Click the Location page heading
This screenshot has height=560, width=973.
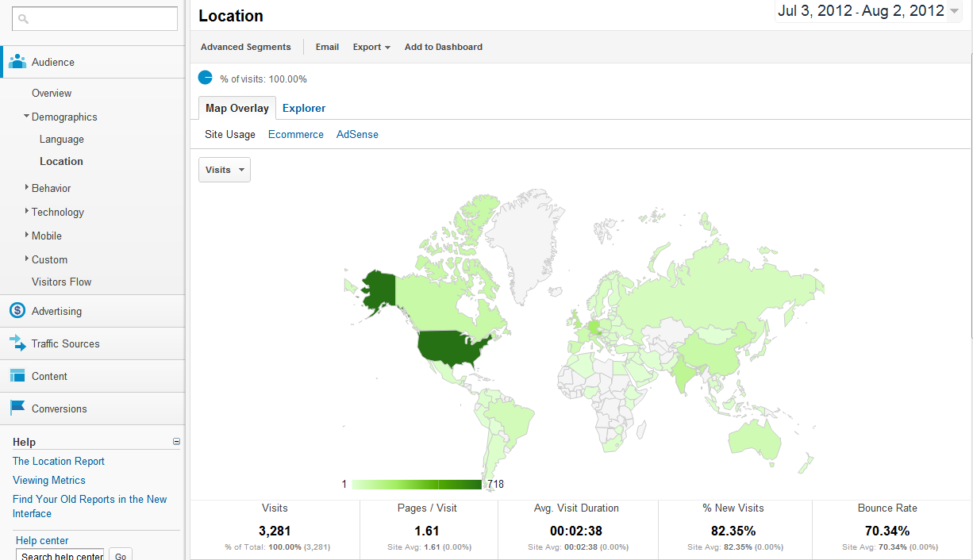231,16
